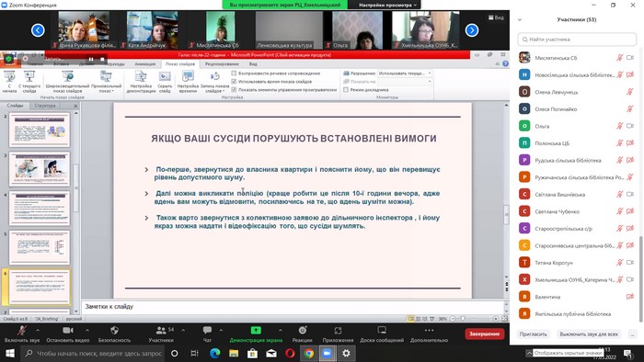This screenshot has height=362, width=644.
Task: Open the Участники participants icon
Action: pos(161,331)
